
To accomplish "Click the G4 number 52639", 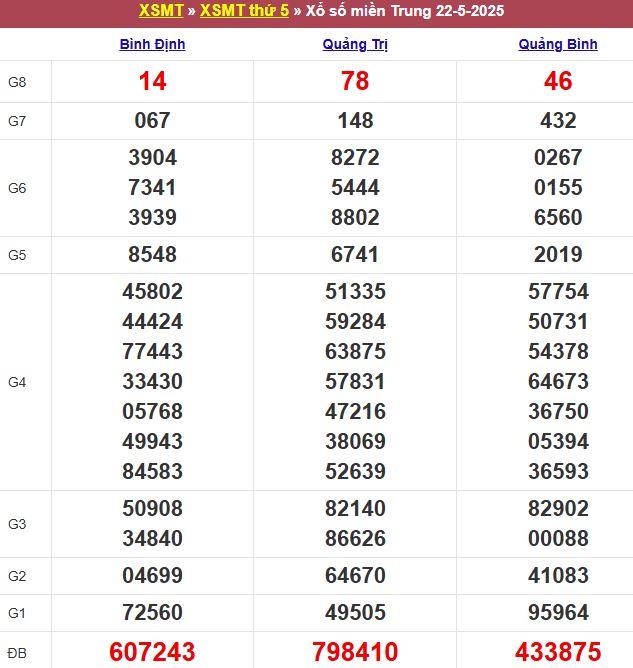I will point(355,471).
